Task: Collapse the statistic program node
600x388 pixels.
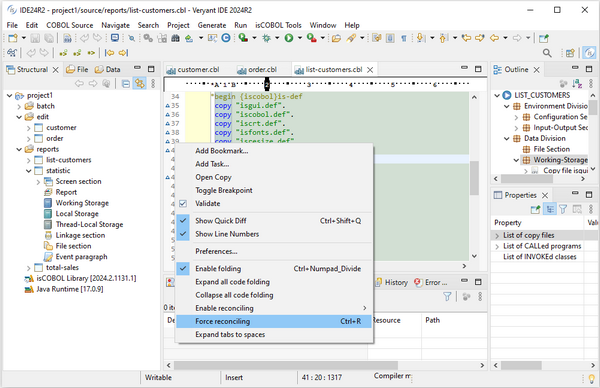Action: coord(29,171)
